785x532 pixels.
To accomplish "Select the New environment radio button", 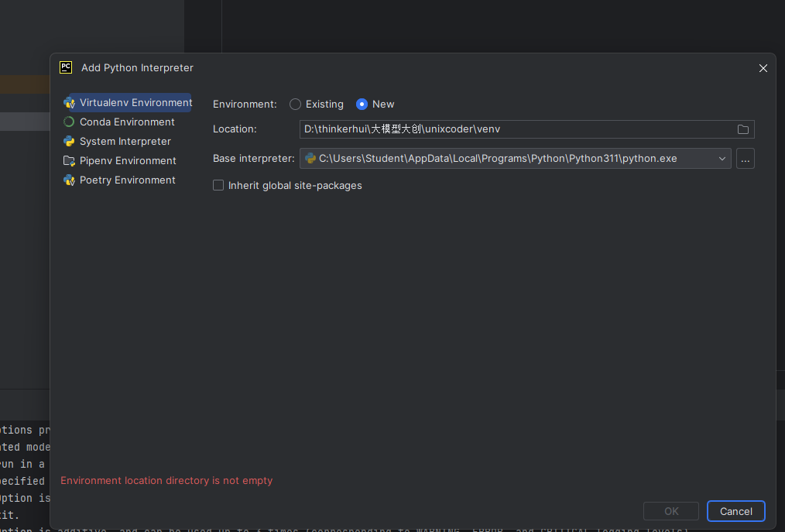I will click(x=362, y=105).
